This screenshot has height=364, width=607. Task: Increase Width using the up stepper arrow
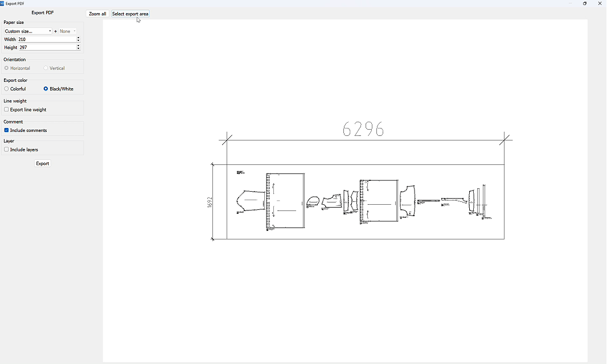coord(78,38)
